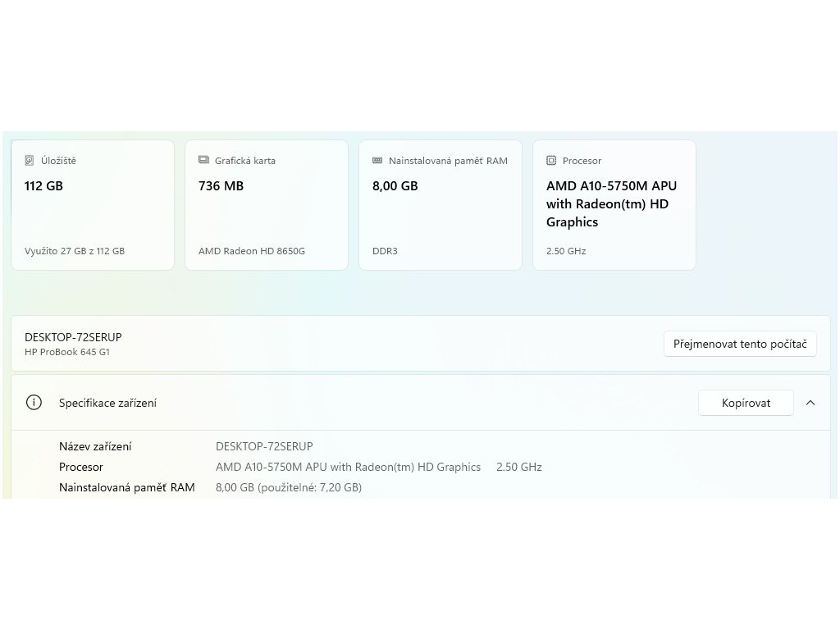The image size is (840, 630).
Task: Click the info icon beside Specifikace zařízení
Action: (34, 402)
